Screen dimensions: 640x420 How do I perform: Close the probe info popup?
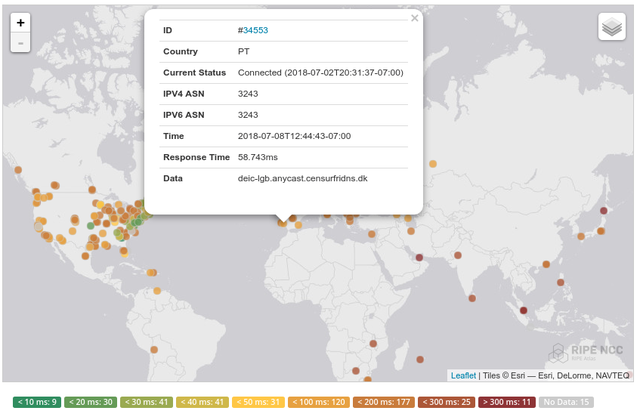(x=415, y=18)
